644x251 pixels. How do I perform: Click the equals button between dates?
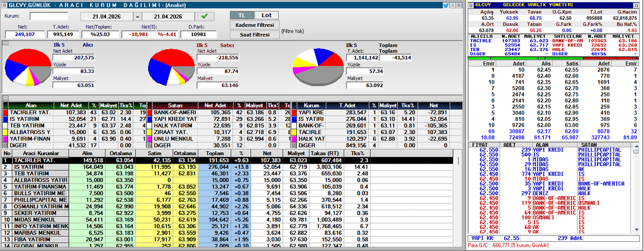click(x=137, y=16)
